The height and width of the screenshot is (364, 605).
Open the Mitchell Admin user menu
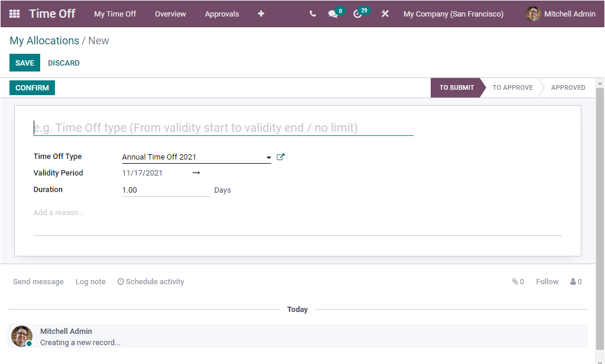point(560,14)
